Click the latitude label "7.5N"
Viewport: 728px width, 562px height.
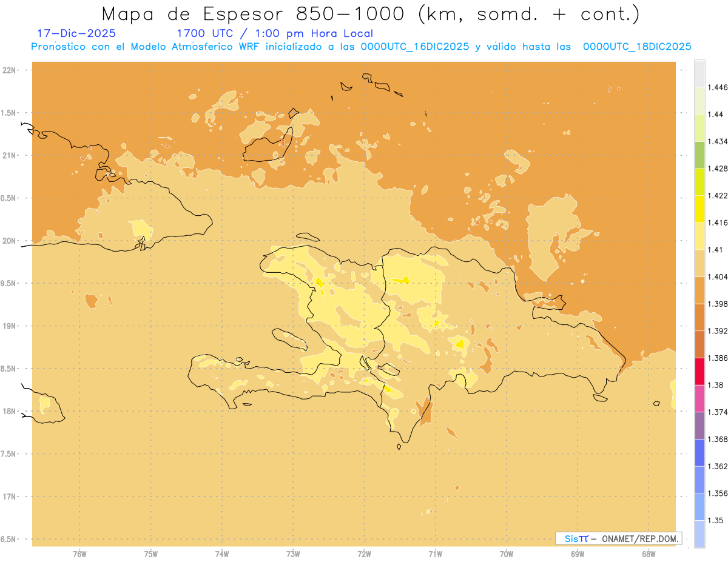point(9,454)
